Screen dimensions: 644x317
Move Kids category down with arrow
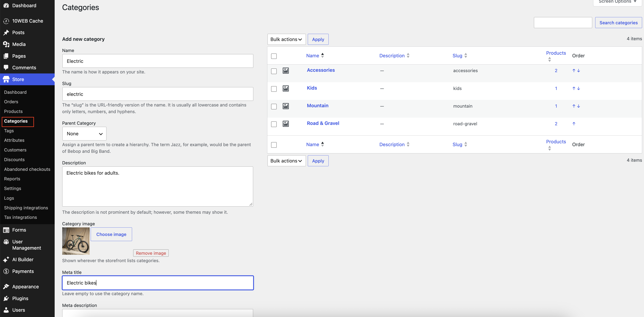tap(579, 88)
